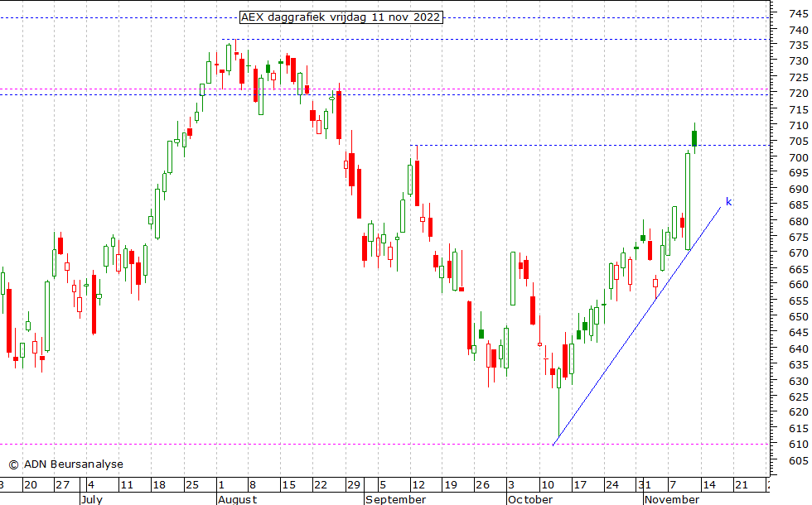Select the 715 price axis label
This screenshot has width=812, height=505.
click(x=798, y=109)
